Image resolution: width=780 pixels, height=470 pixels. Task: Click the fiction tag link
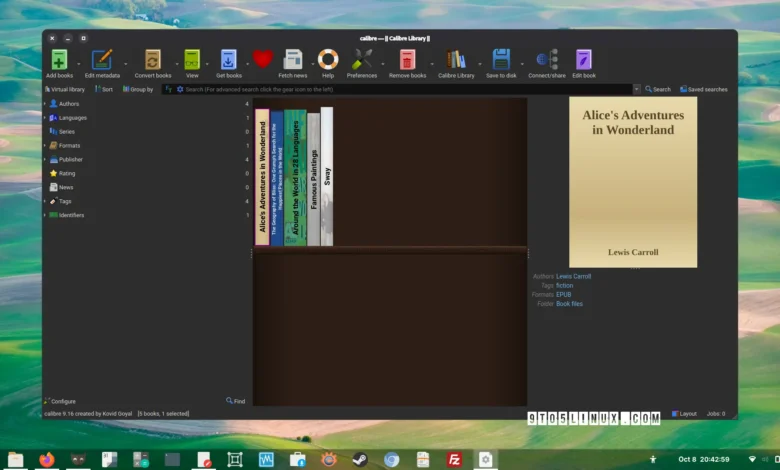pyautogui.click(x=565, y=285)
